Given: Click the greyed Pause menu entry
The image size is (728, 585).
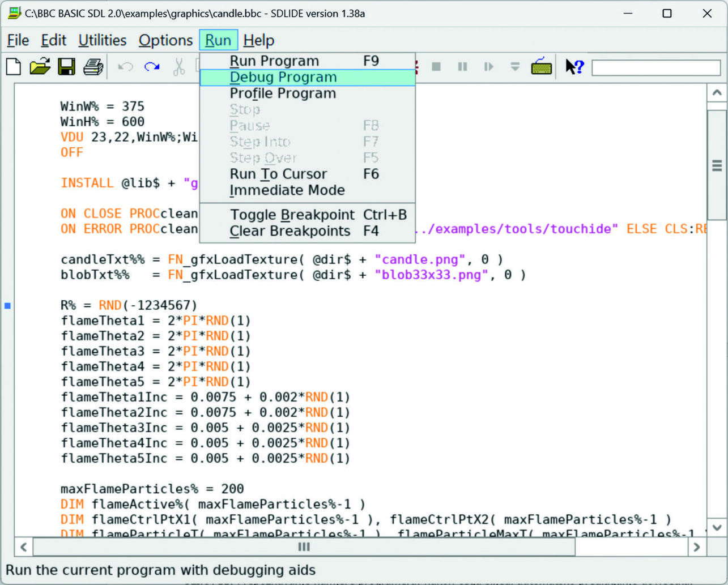Looking at the screenshot, I should coord(308,126).
